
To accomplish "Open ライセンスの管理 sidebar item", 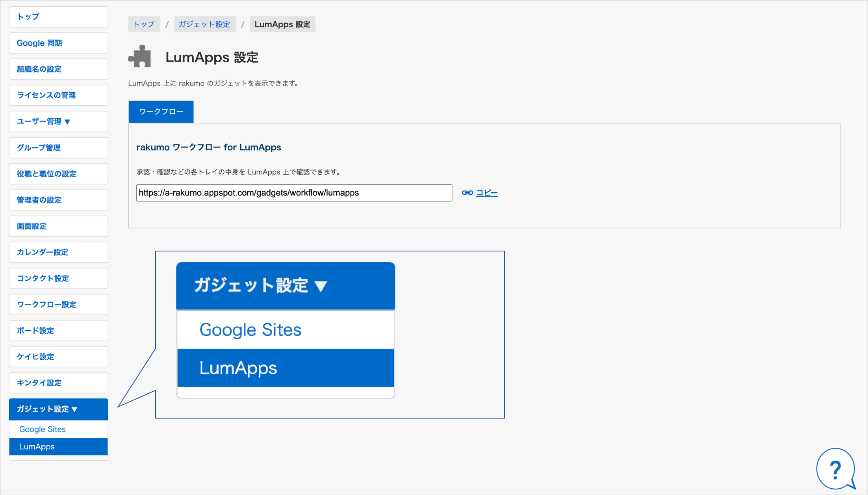I will click(58, 95).
